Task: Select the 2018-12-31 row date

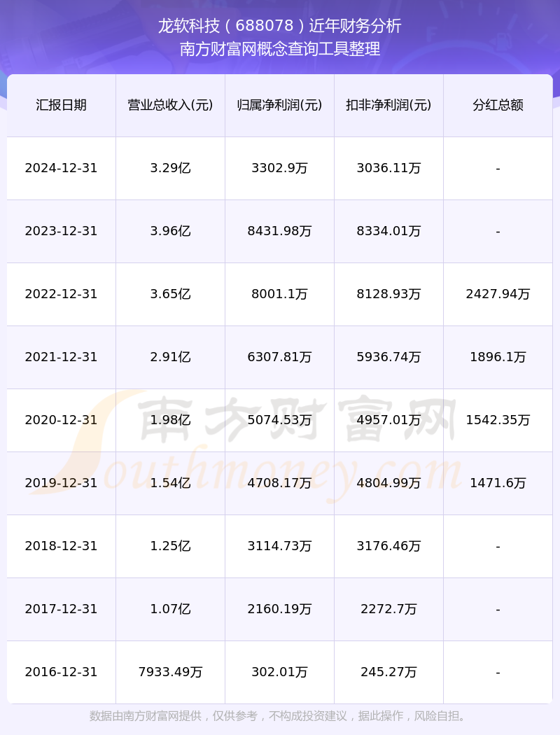Action: coord(61,546)
